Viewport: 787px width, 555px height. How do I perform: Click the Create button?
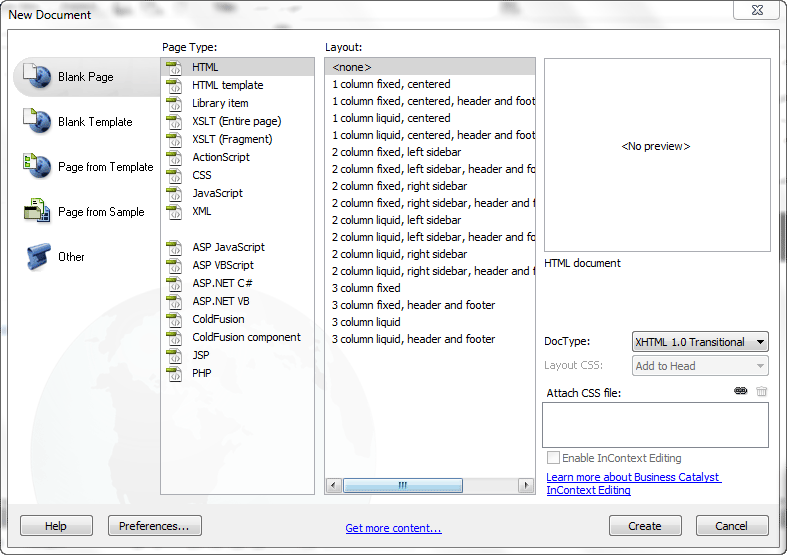pos(645,525)
